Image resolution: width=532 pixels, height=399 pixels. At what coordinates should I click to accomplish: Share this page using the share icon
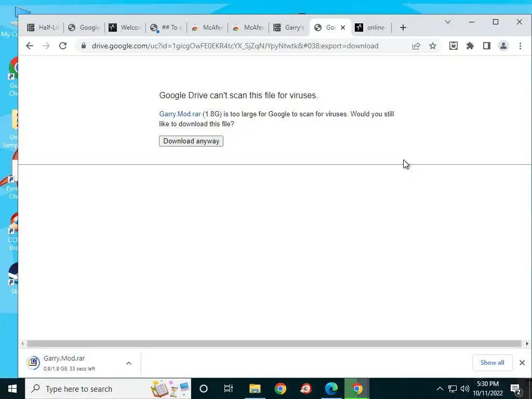[x=416, y=46]
